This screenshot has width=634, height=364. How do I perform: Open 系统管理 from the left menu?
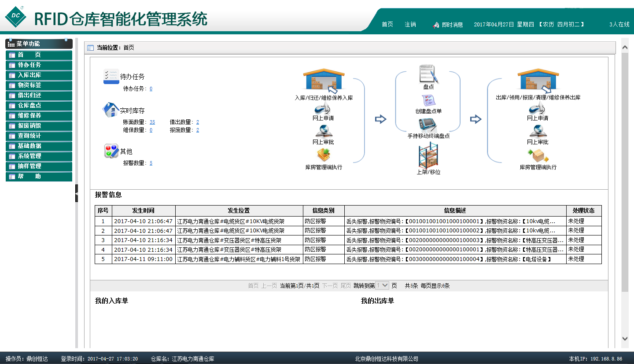pos(39,156)
